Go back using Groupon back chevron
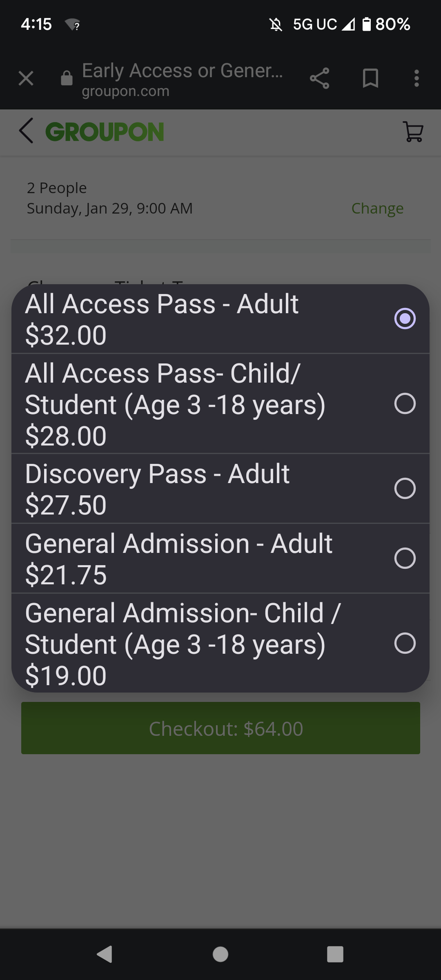 click(x=26, y=131)
